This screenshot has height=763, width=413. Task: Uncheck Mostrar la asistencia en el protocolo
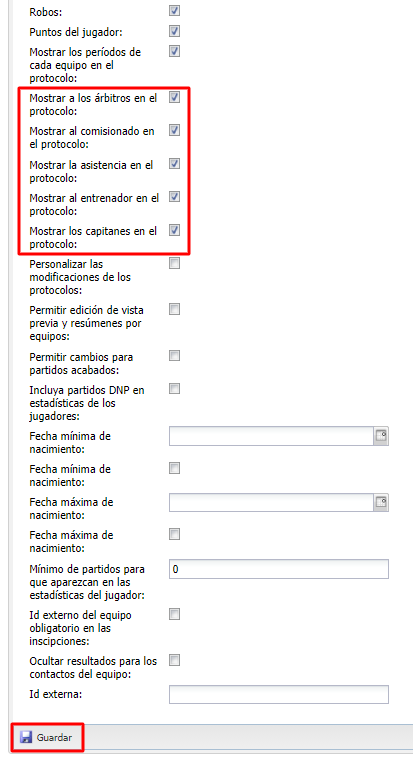point(174,164)
